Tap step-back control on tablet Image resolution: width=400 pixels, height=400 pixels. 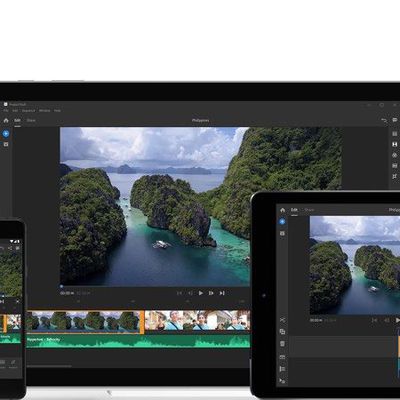[x=387, y=320]
